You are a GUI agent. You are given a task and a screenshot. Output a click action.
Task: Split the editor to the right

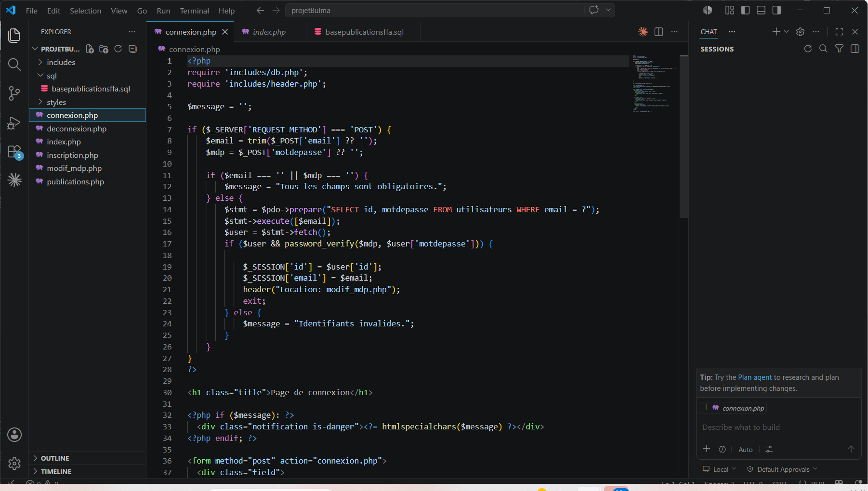point(659,32)
